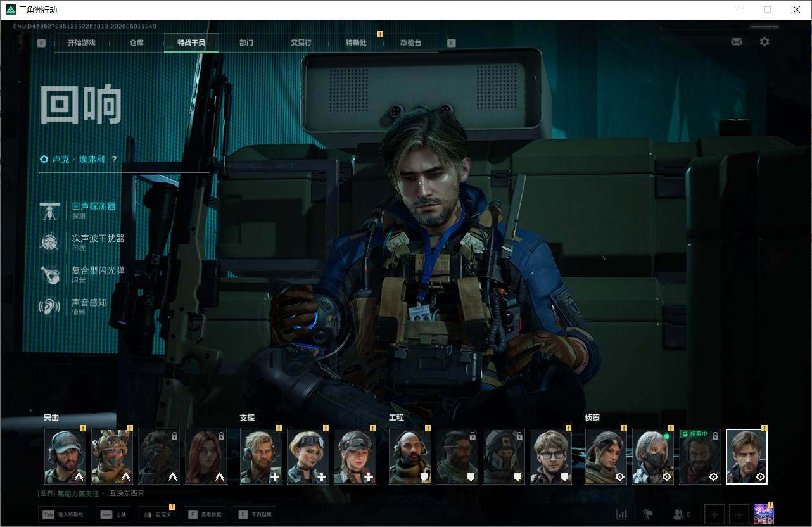Screen dimensions: 812x527
Task: Select the locked red-haired assault operator
Action: [206, 457]
